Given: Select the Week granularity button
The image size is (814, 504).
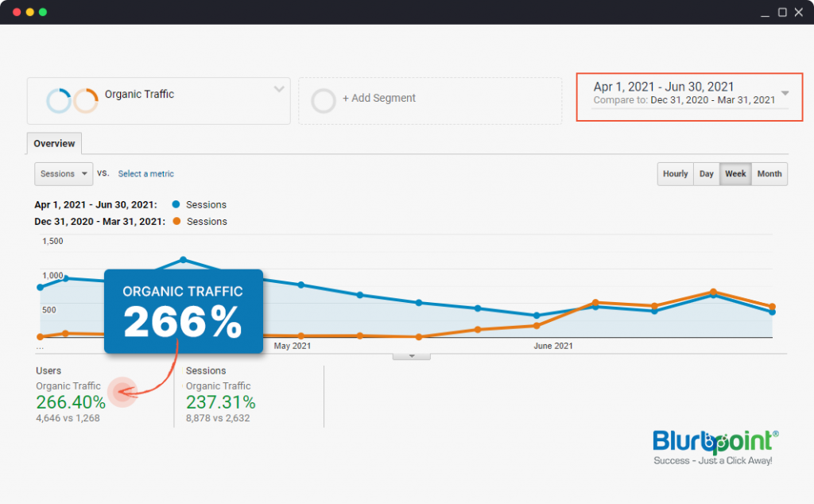Looking at the screenshot, I should tap(735, 174).
